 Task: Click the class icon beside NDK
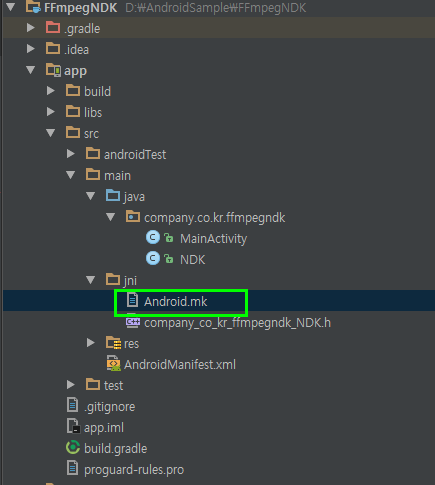click(153, 259)
